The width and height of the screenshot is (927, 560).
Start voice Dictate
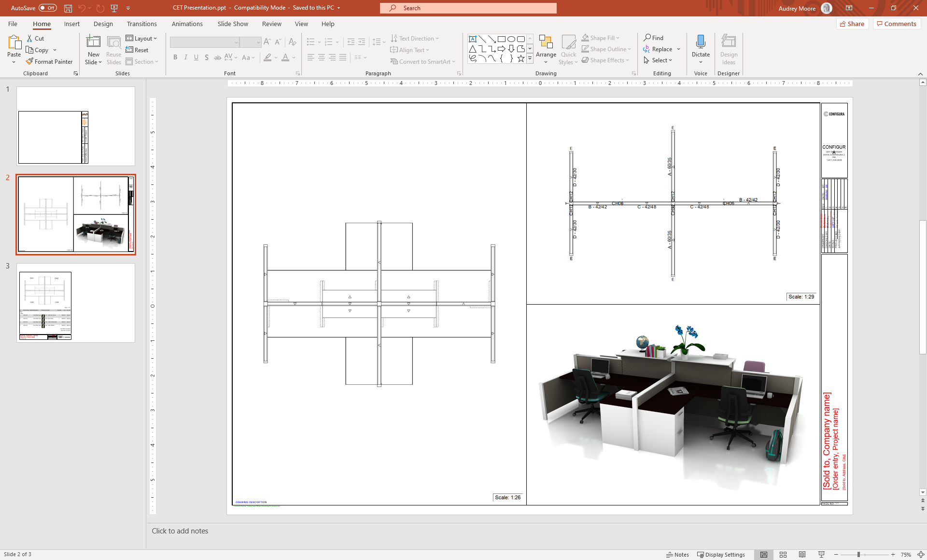701,46
